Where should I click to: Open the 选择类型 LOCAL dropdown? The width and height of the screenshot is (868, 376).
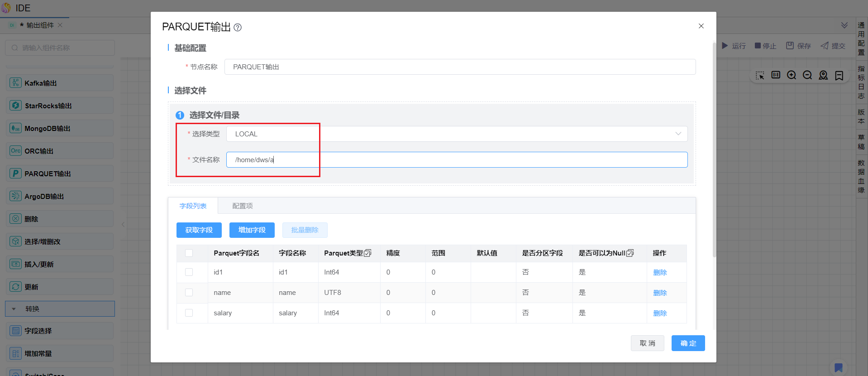click(x=456, y=134)
